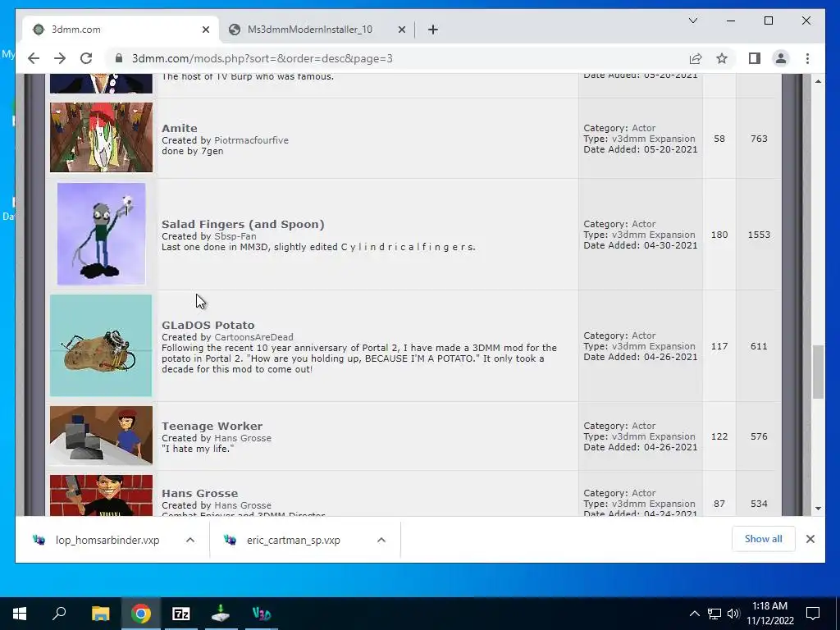Close the 3dmm.com tab
840x630 pixels.
point(206,30)
